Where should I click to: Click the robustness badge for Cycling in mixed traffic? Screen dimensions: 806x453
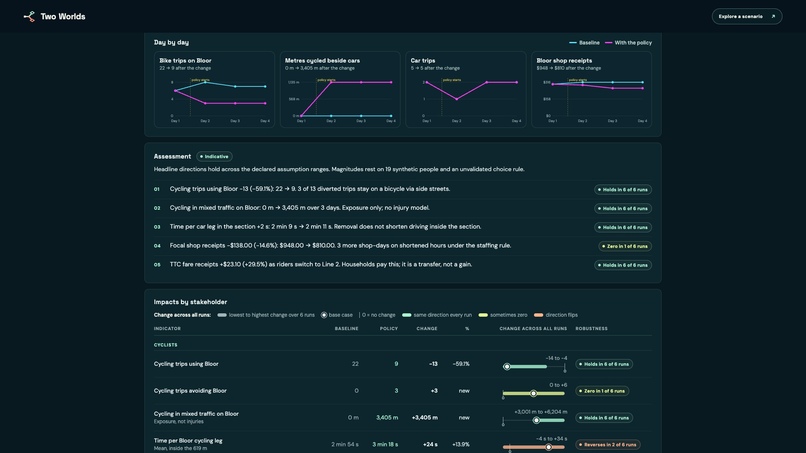click(604, 418)
